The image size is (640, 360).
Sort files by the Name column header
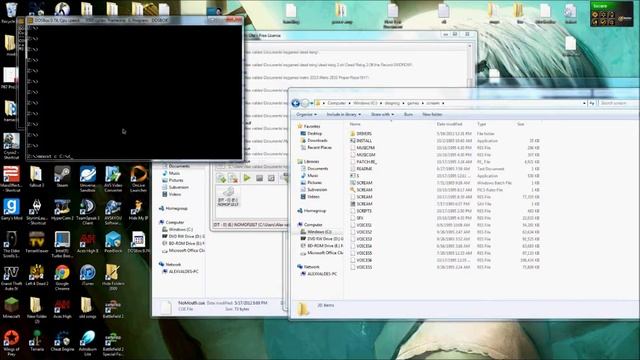click(355, 124)
